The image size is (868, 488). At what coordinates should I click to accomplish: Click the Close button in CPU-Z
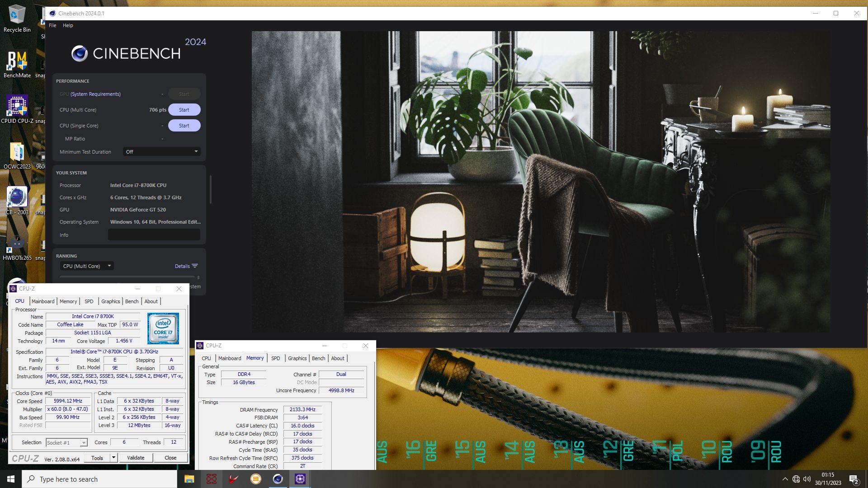click(x=170, y=458)
